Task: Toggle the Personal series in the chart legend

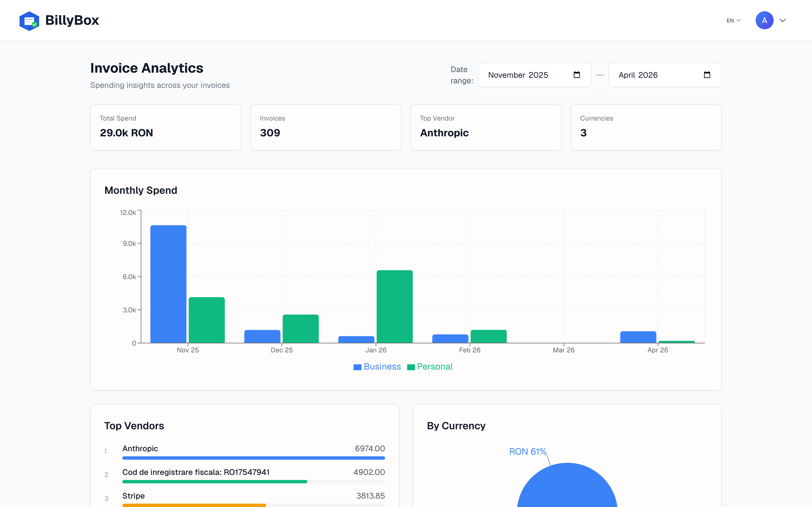Action: (x=430, y=366)
